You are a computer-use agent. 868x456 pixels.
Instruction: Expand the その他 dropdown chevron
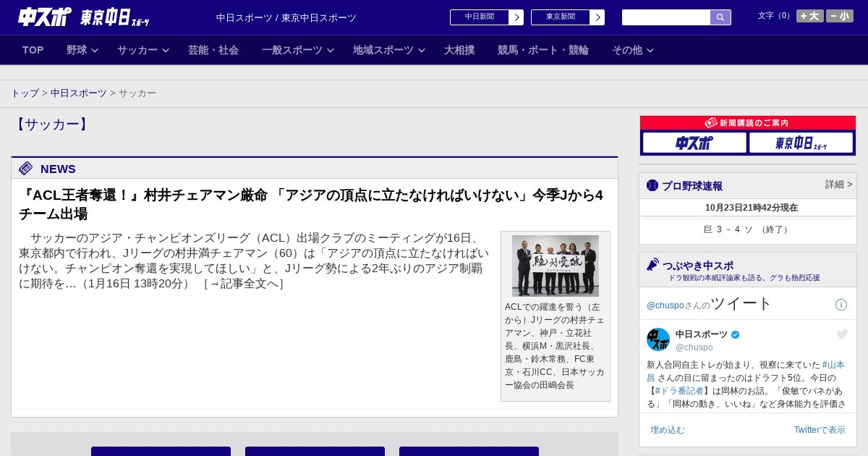pyautogui.click(x=650, y=51)
